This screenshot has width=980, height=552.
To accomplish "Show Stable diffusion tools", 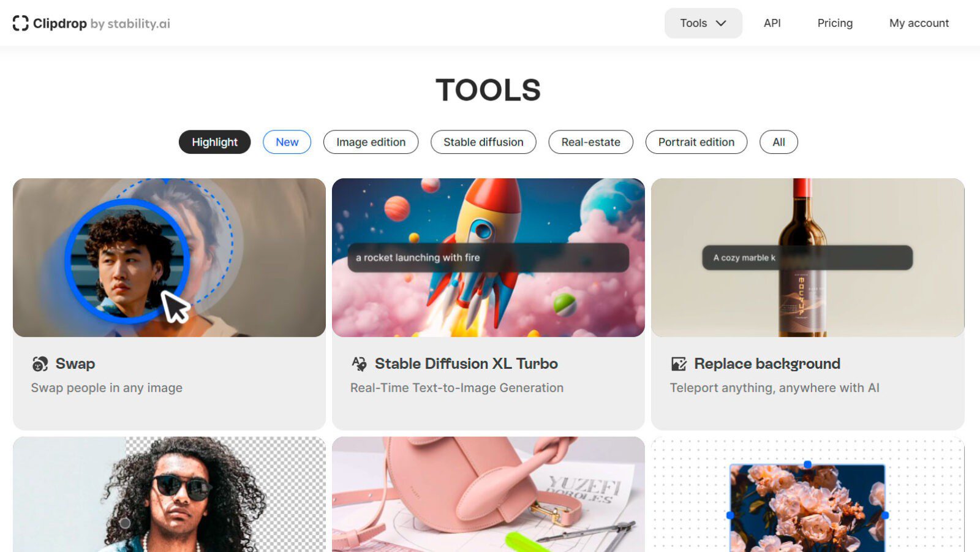I will point(483,142).
